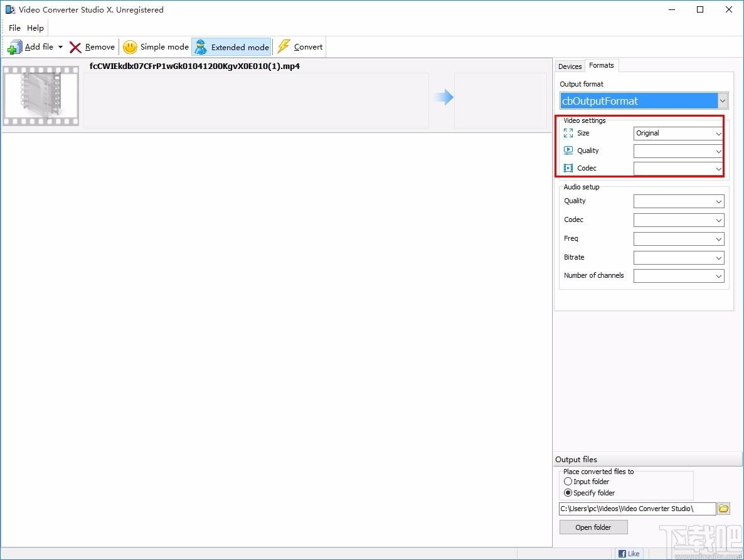Expand the audio Codec dropdown
744x560 pixels.
click(x=679, y=220)
